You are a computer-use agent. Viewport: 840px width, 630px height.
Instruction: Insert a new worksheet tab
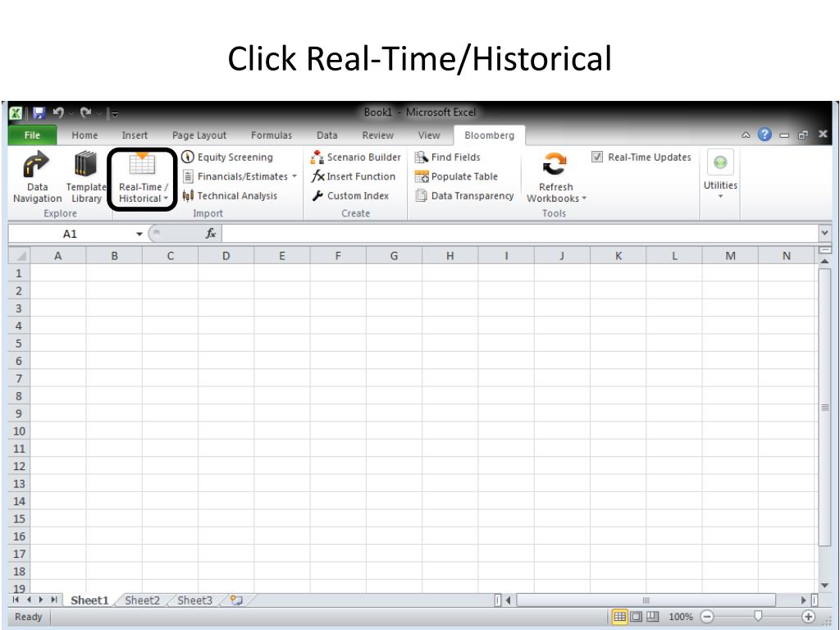click(236, 600)
